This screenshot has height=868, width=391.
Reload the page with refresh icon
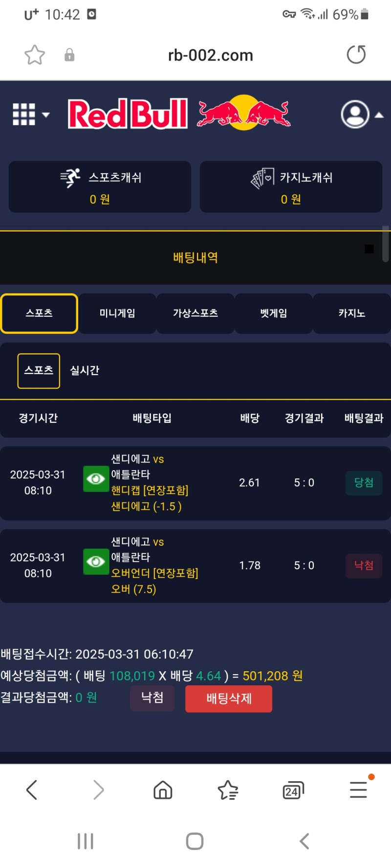point(356,55)
